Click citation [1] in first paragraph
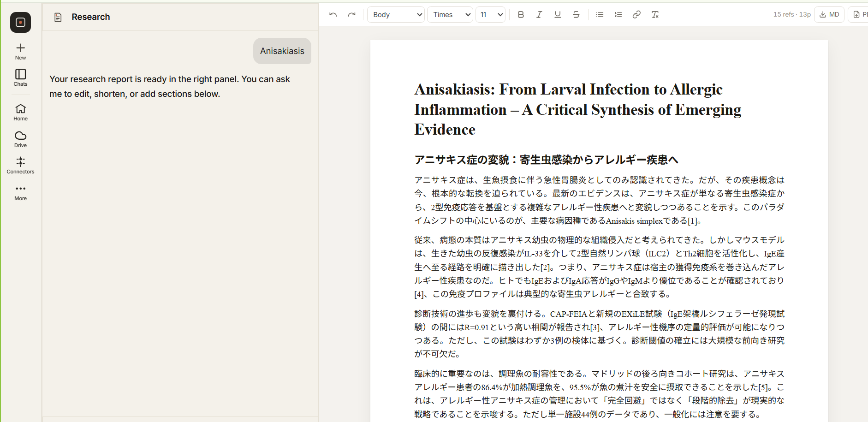The height and width of the screenshot is (422, 868). click(692, 221)
